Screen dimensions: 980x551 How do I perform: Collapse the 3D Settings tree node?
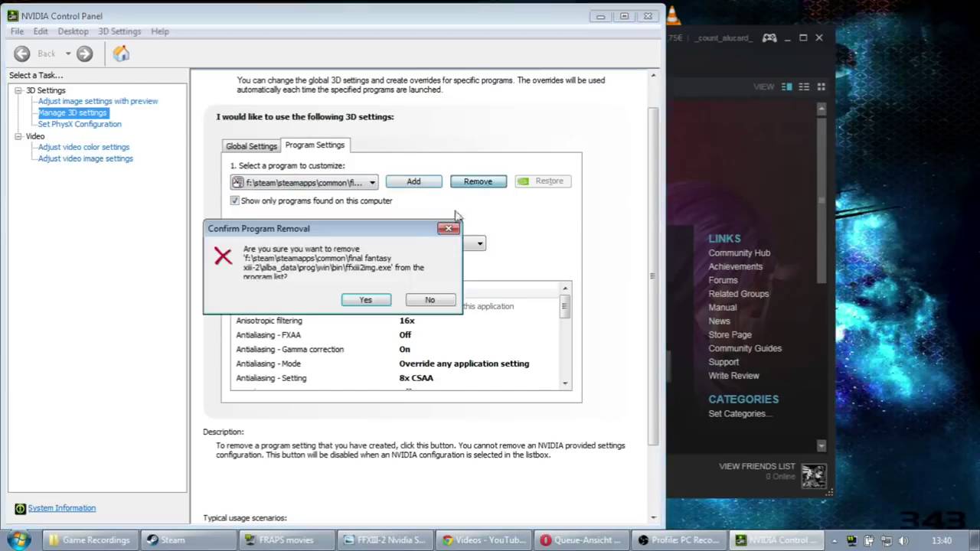tap(18, 90)
